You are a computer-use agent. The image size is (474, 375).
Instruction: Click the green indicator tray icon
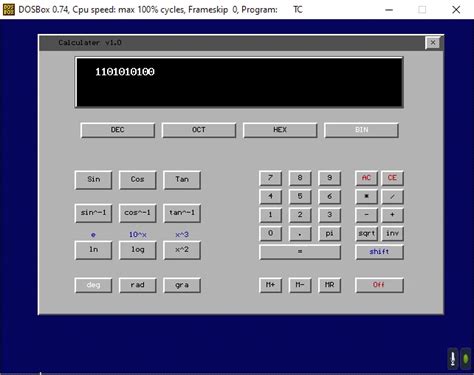point(465,359)
